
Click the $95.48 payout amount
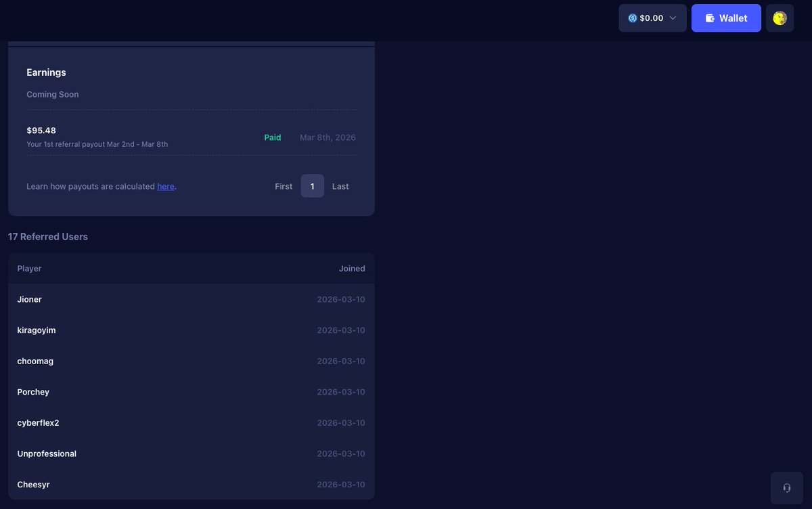pos(41,130)
